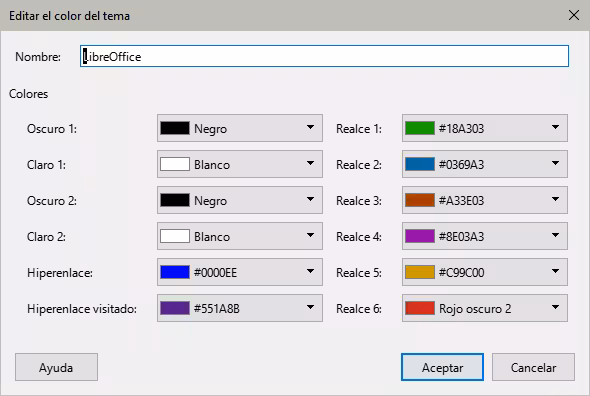Click the Rojo oscuro 2 red swatch
Viewport: 590px width, 396px height.
point(420,308)
